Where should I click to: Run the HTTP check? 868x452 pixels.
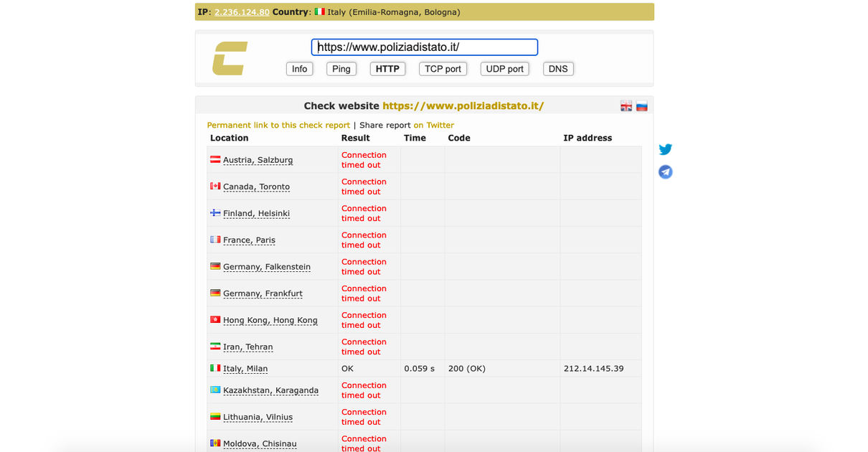click(x=387, y=69)
